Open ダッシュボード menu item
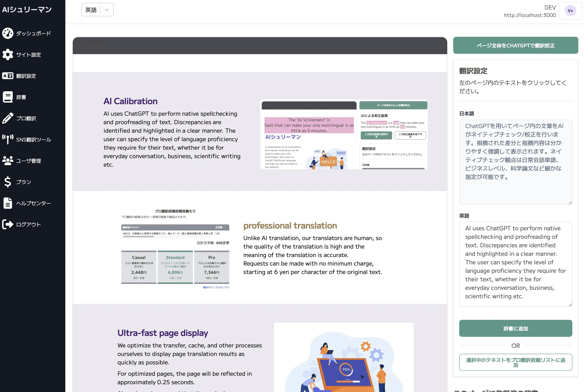Image resolution: width=584 pixels, height=392 pixels. point(33,33)
